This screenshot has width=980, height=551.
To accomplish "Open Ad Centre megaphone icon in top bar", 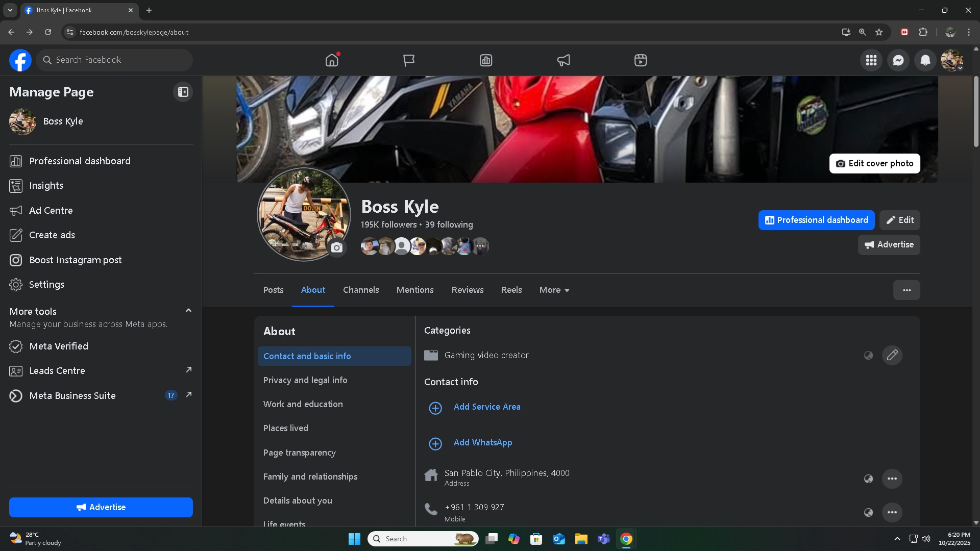I will (563, 60).
